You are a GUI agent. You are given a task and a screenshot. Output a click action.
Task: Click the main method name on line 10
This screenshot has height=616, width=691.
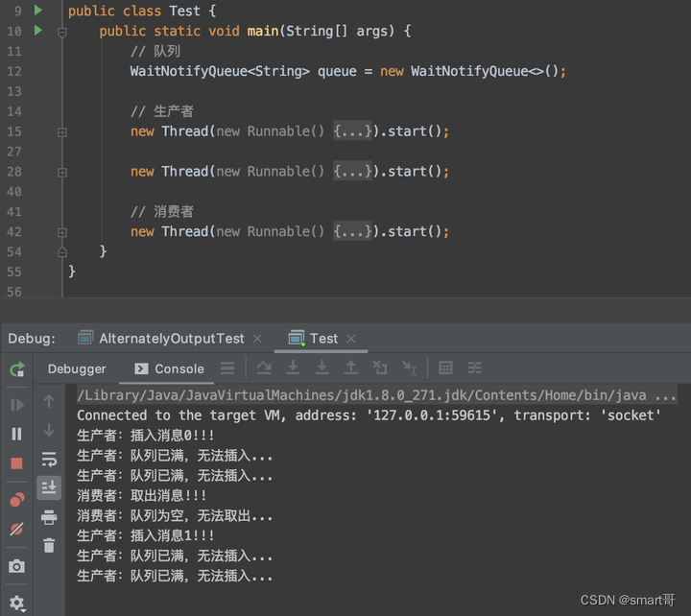[x=263, y=31]
